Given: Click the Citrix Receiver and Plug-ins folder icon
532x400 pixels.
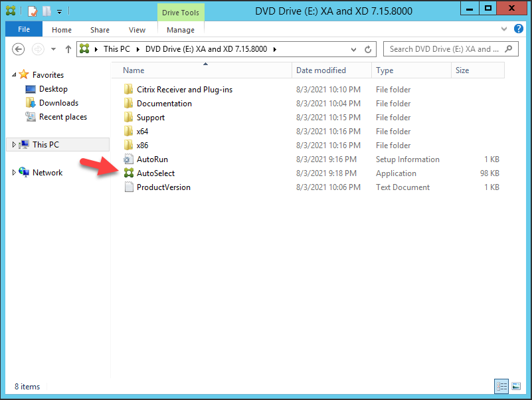Looking at the screenshot, I should point(128,89).
